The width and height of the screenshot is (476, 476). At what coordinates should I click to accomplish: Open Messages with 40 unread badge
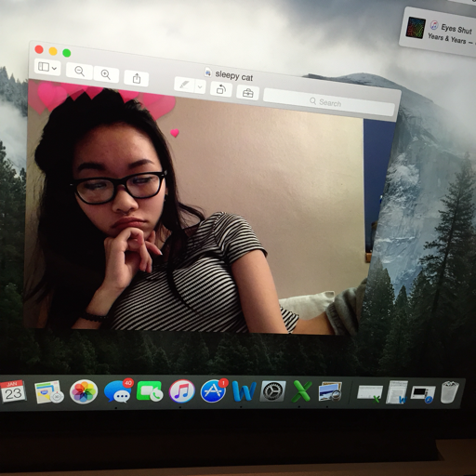[118, 391]
